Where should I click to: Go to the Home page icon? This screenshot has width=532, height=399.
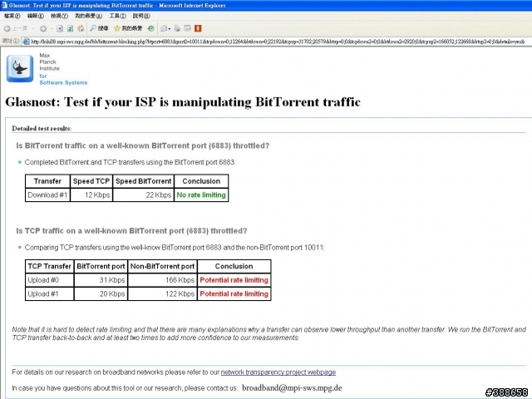(x=81, y=28)
